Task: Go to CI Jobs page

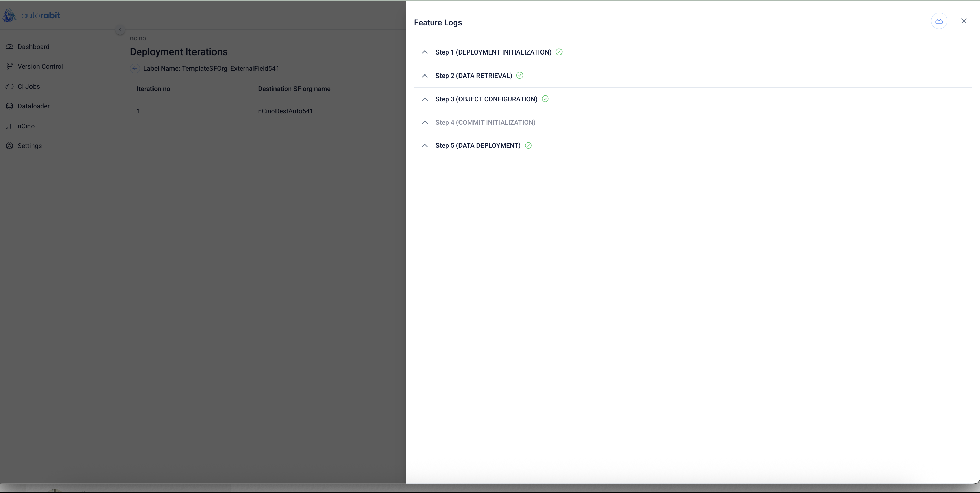Action: click(x=28, y=86)
